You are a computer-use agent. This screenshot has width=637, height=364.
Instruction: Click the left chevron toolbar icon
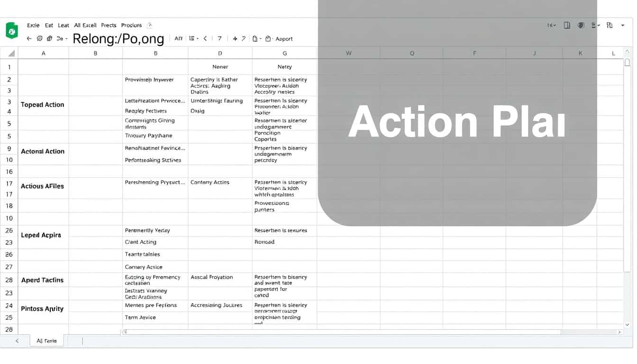(x=205, y=38)
